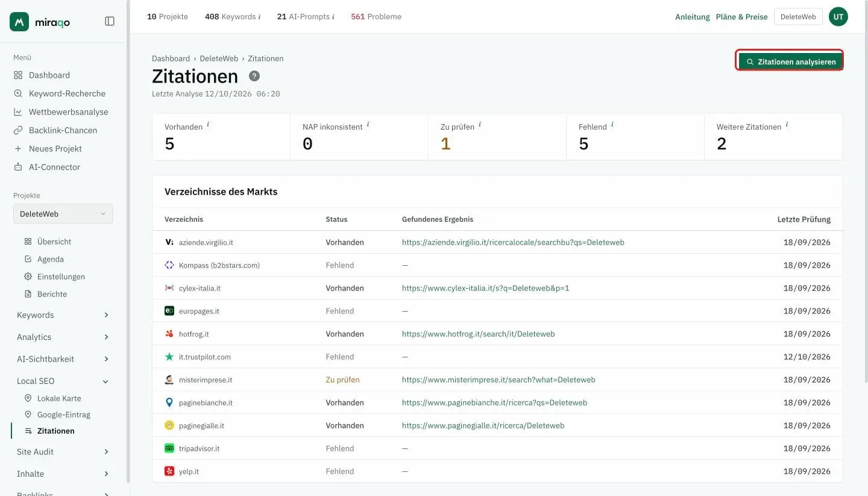Image resolution: width=868 pixels, height=496 pixels.
Task: Click the europages.it directory icon
Action: (169, 311)
